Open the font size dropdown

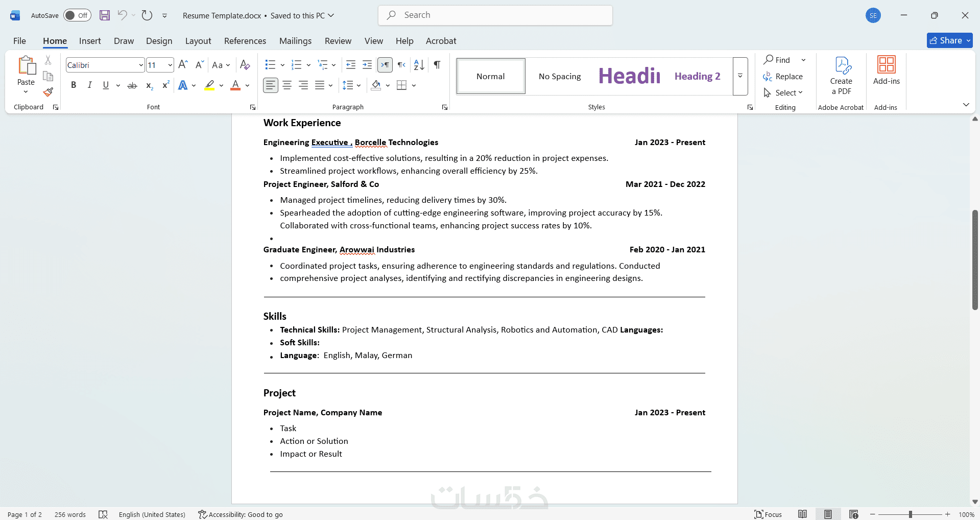click(x=170, y=65)
